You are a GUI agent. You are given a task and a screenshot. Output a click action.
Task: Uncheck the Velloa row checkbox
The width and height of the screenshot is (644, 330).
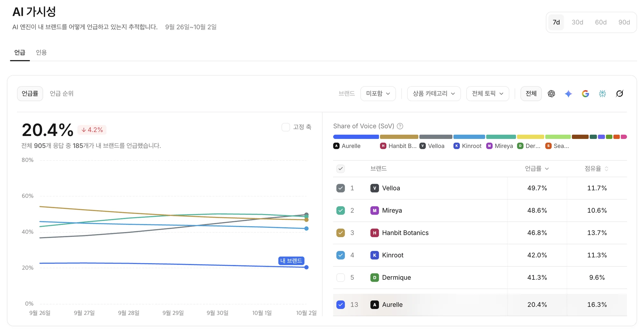(340, 188)
